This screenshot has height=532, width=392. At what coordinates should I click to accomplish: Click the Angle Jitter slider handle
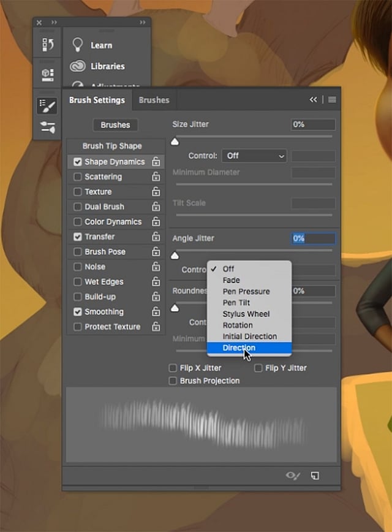175,256
